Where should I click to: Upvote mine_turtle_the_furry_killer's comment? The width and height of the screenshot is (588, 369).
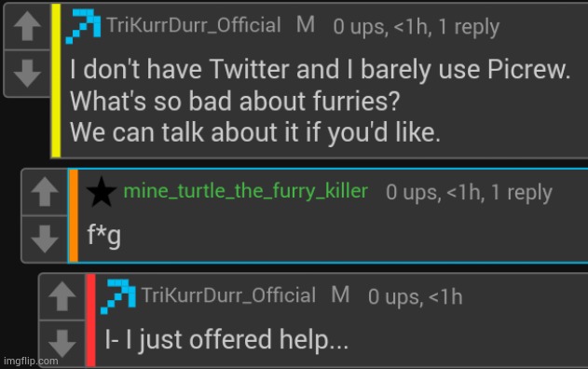pos(45,192)
